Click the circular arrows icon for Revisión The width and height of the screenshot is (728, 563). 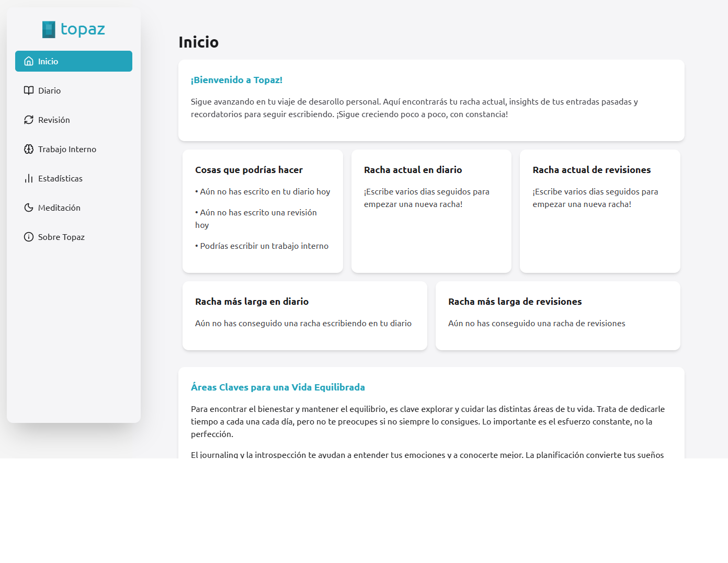coord(29,120)
